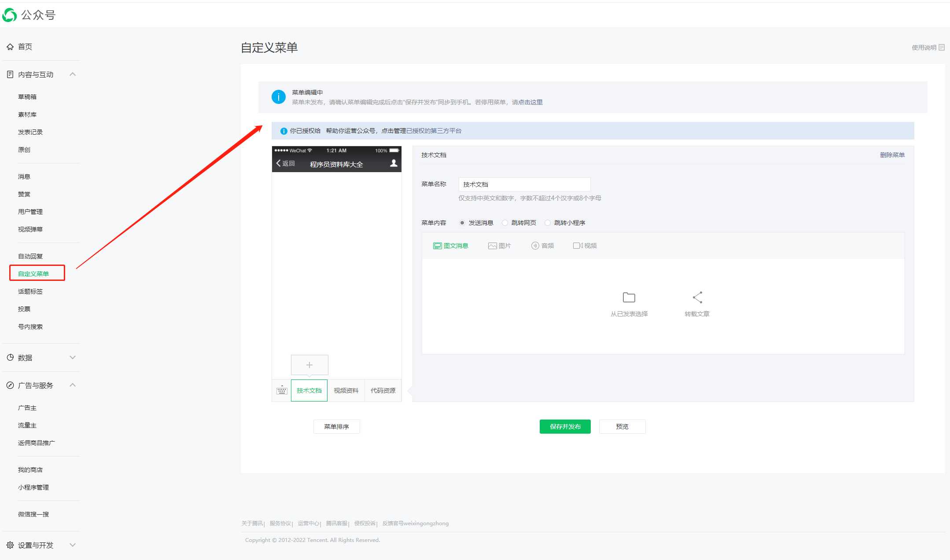Click 返回 back arrow in phone preview
Screen dimensions: 950x560
(x=278, y=163)
